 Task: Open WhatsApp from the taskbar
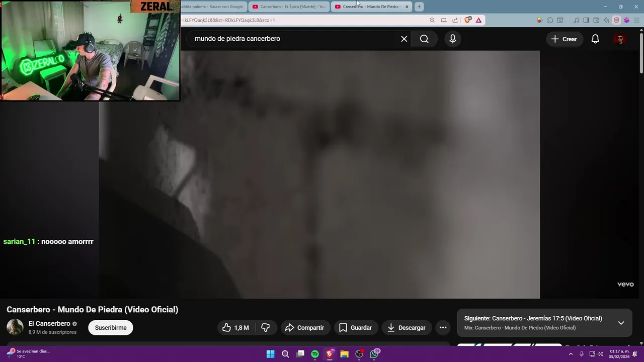(374, 354)
